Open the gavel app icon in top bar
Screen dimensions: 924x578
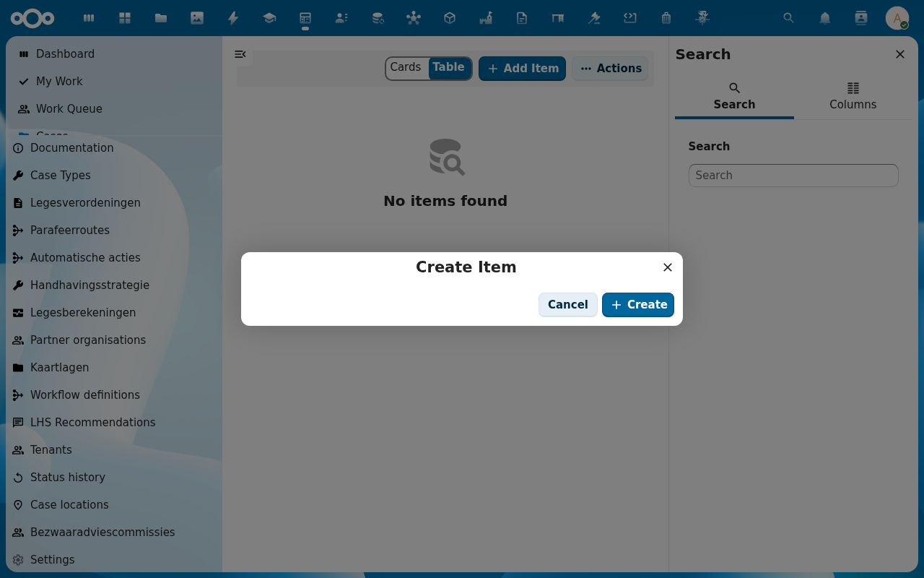click(594, 18)
